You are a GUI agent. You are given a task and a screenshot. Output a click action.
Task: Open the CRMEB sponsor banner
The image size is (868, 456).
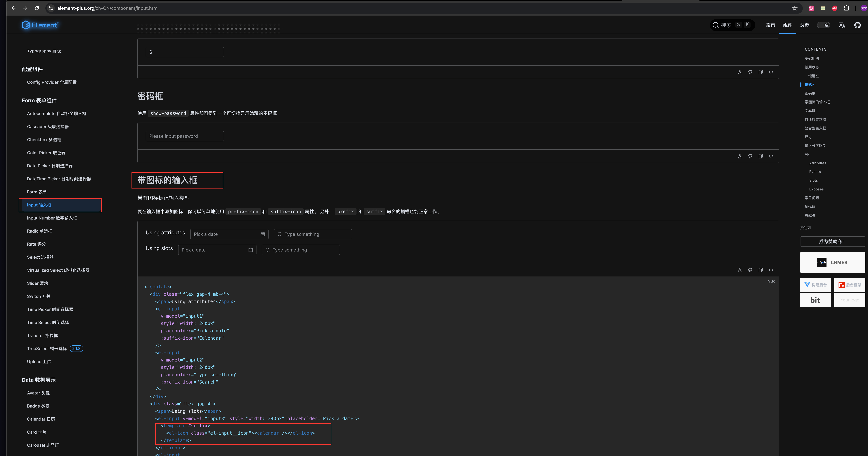click(832, 262)
